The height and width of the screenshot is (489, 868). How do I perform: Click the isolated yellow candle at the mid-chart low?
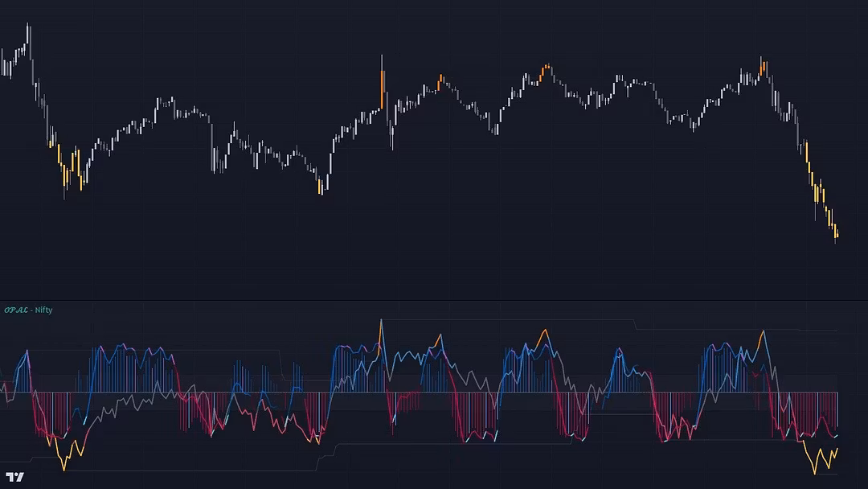pos(321,187)
